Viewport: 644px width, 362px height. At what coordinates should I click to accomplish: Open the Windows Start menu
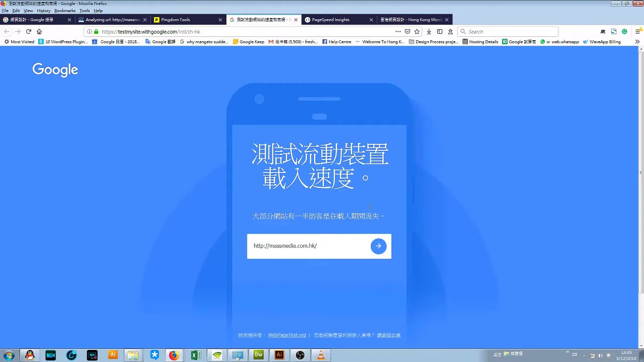(x=9, y=355)
